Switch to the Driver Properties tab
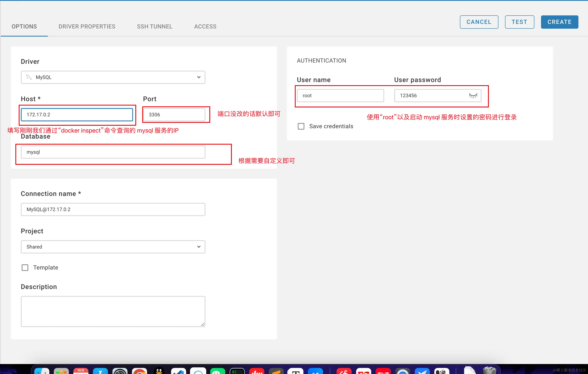588x374 pixels. pos(87,26)
